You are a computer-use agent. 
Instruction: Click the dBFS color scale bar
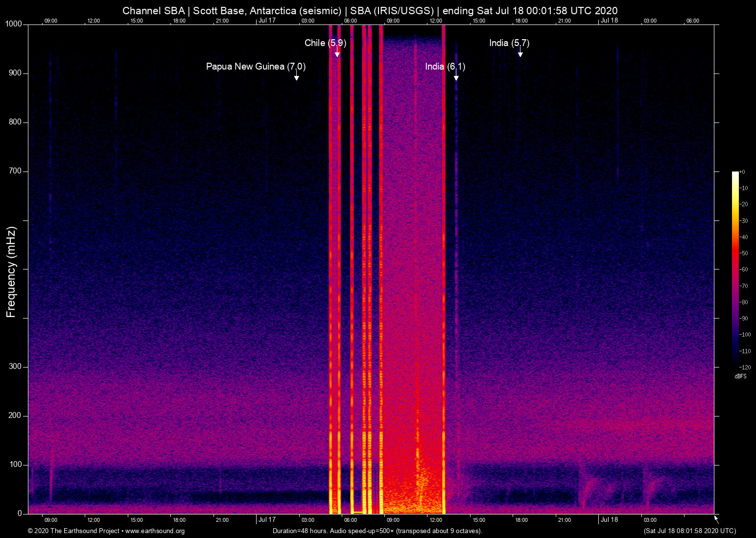735,269
